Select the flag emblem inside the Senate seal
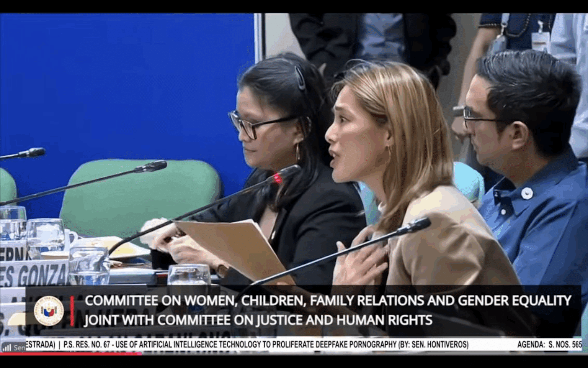The width and height of the screenshot is (588, 368). (49, 312)
